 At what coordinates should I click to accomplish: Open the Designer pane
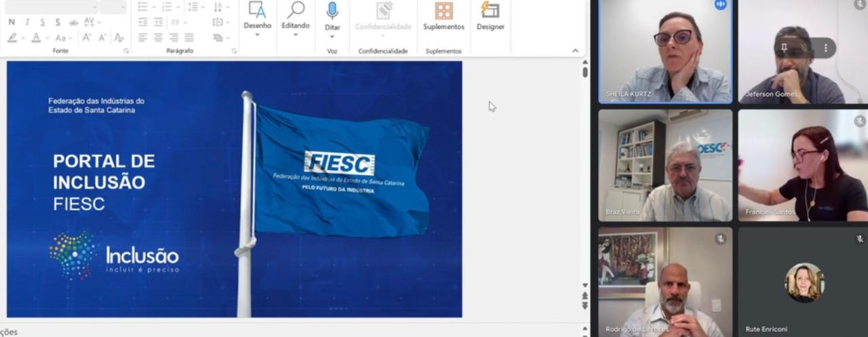click(490, 16)
